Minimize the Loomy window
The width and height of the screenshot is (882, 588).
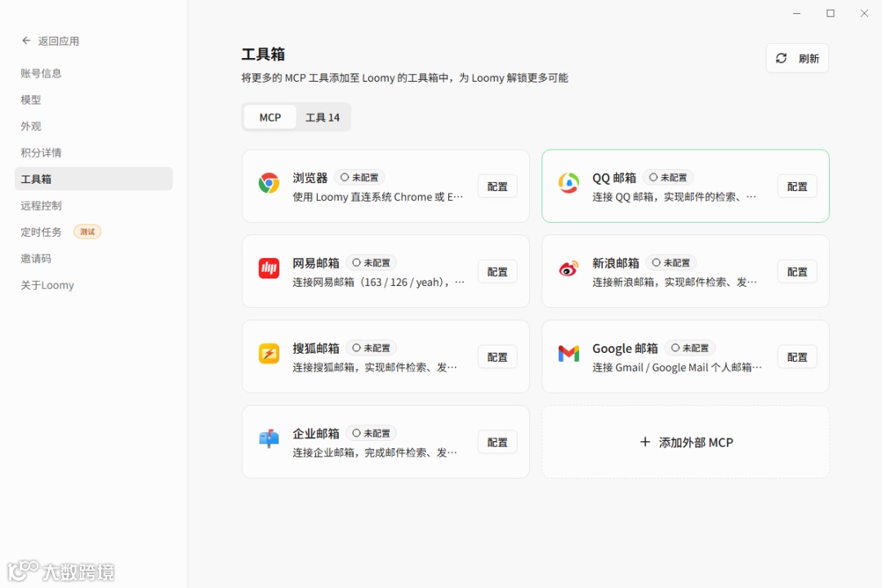(x=796, y=13)
